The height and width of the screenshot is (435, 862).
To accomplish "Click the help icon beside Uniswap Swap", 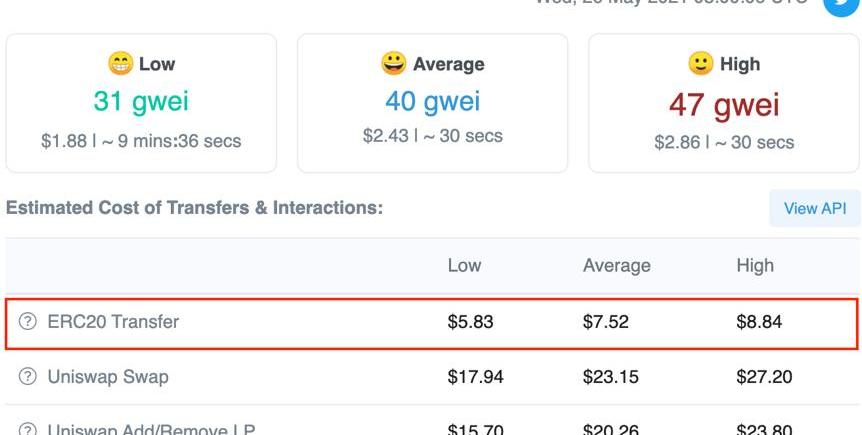I will click(x=27, y=377).
